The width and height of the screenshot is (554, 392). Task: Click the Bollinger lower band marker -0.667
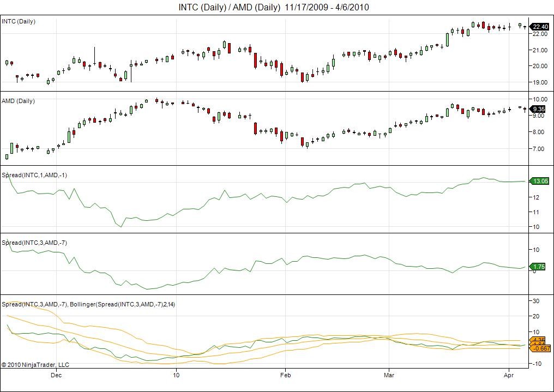coord(541,348)
